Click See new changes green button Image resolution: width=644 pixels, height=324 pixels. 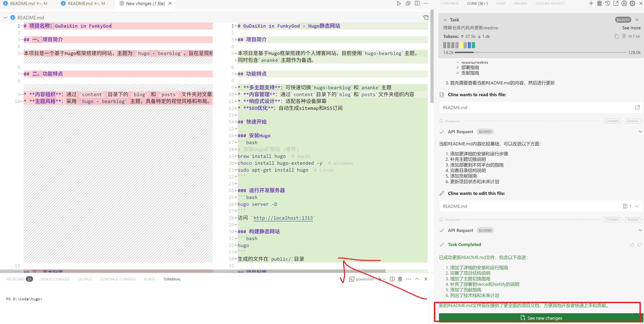[541, 318]
